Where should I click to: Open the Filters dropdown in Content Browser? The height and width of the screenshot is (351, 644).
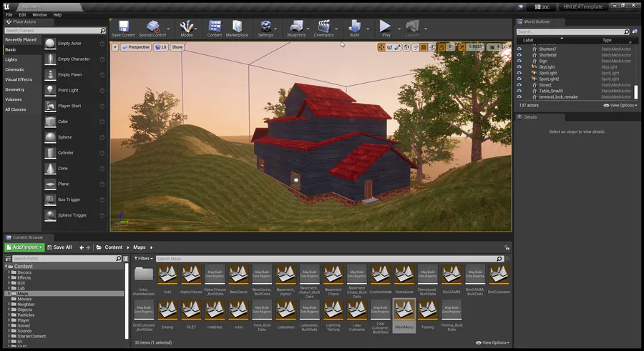click(x=143, y=258)
